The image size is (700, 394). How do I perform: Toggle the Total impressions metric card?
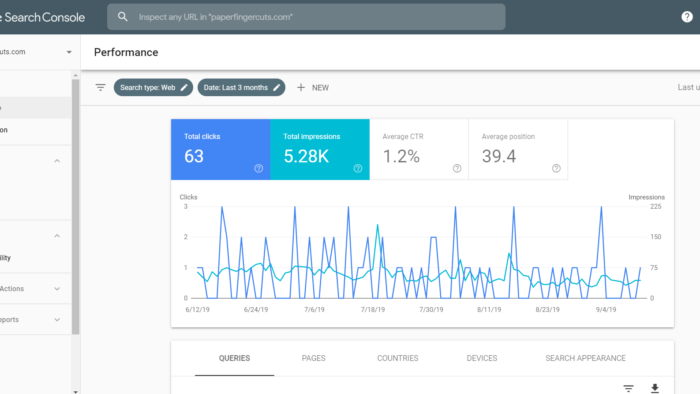320,149
